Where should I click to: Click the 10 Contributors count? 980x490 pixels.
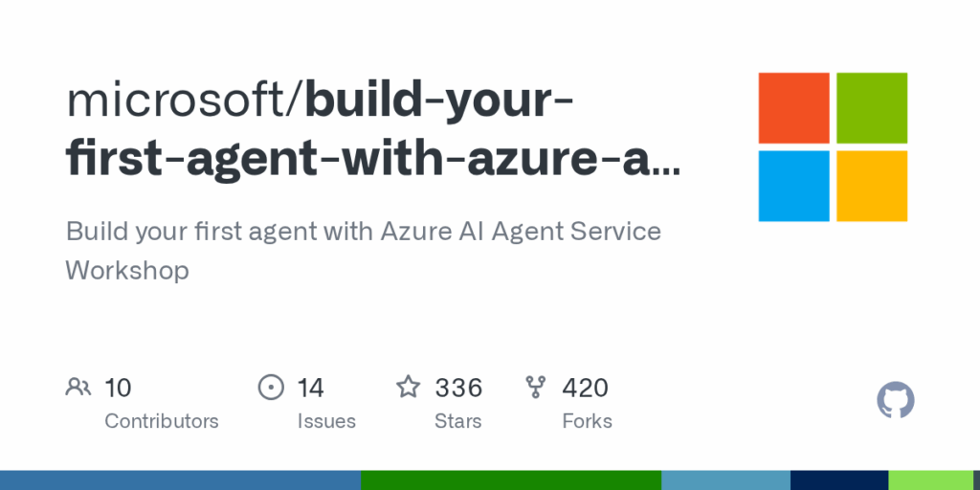(118, 389)
